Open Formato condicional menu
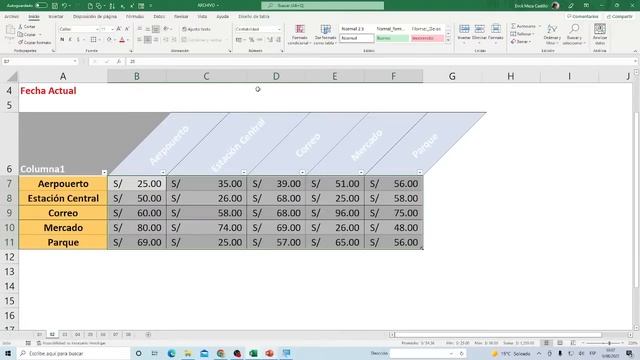Screen dimensions: 640x360 point(300,35)
